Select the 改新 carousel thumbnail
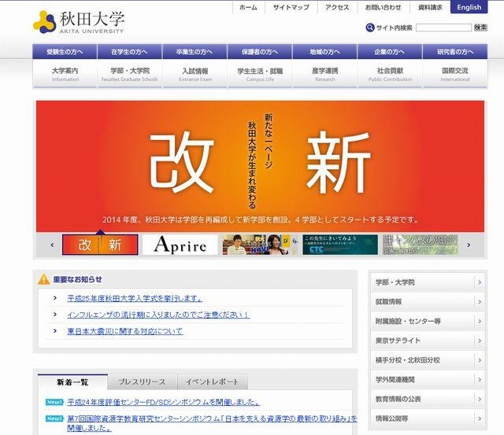Image resolution: width=504 pixels, height=435 pixels. [100, 245]
